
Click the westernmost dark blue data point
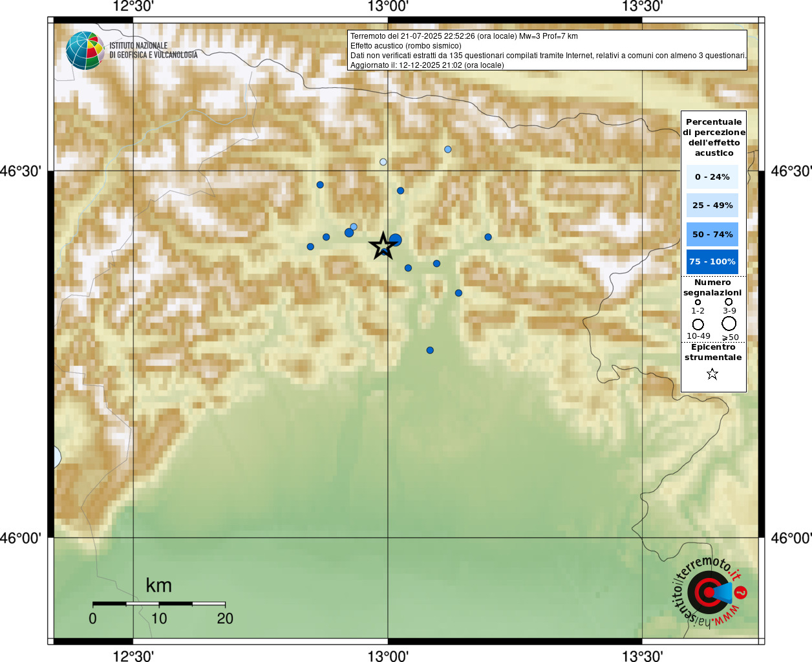tap(310, 246)
